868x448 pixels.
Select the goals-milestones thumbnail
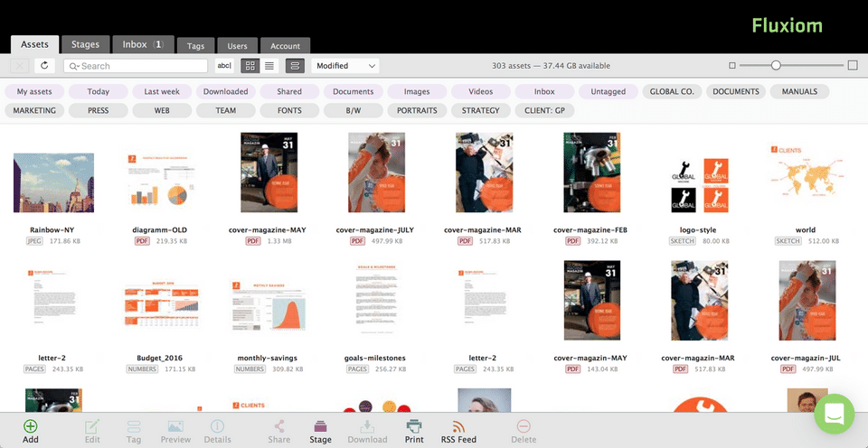(376, 299)
